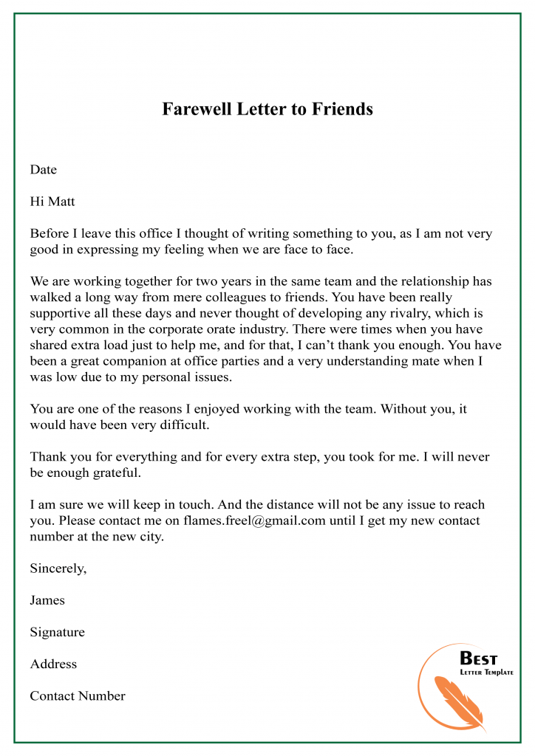Click the Signature placeholder line
Viewport: 535px width, 756px height.
click(x=58, y=632)
